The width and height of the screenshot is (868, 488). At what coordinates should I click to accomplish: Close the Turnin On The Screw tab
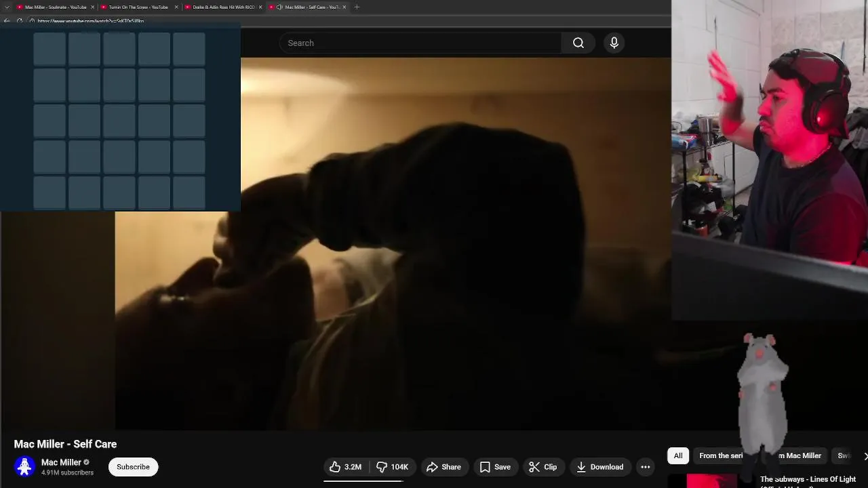tap(176, 7)
